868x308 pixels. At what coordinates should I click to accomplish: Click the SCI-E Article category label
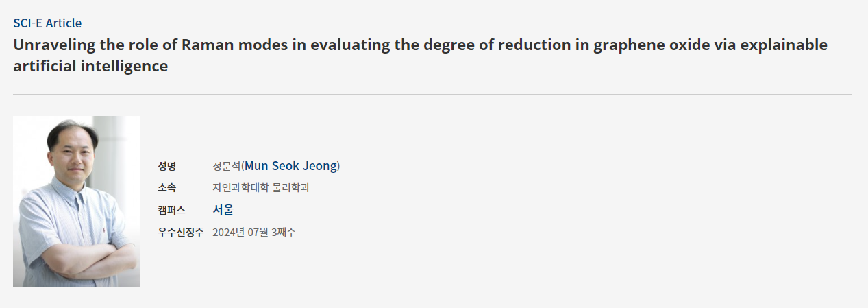pos(47,23)
